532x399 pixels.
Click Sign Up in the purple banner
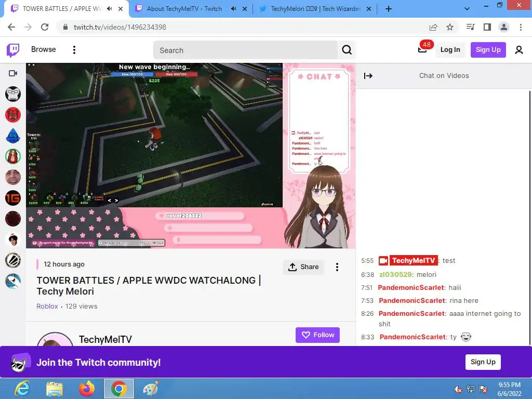pyautogui.click(x=483, y=362)
